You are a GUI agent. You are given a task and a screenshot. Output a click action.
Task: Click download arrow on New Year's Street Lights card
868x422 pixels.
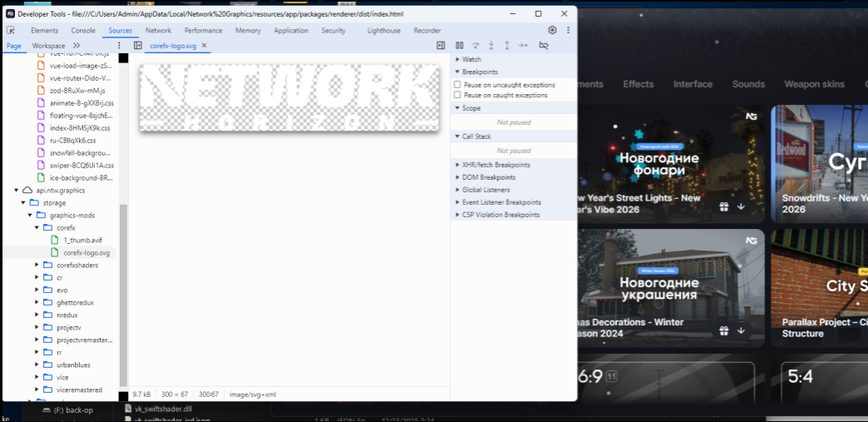(x=741, y=206)
